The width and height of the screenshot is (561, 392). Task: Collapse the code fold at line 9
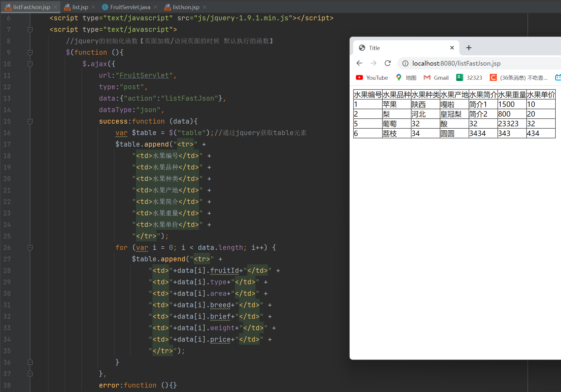30,52
